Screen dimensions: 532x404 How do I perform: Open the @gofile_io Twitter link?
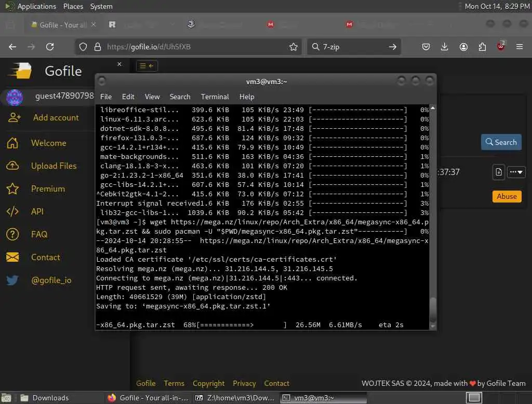[51, 280]
